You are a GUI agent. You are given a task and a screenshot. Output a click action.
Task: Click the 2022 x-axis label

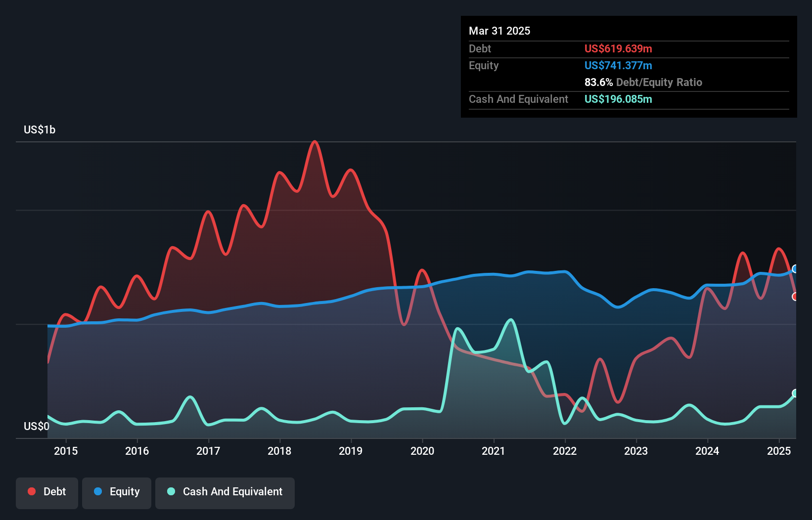coord(565,451)
